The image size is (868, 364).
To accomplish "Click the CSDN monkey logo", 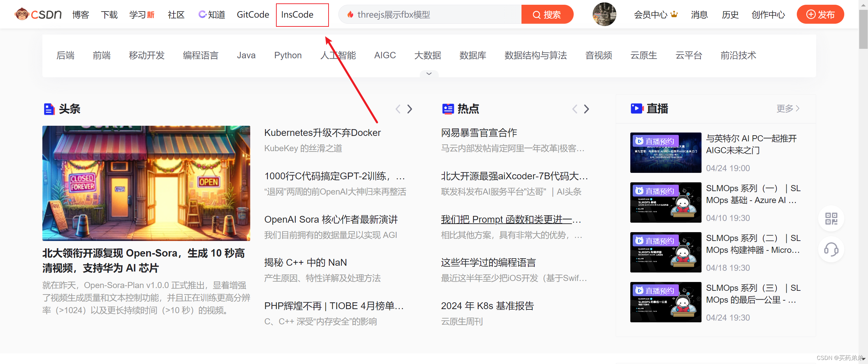I will 38,15.
